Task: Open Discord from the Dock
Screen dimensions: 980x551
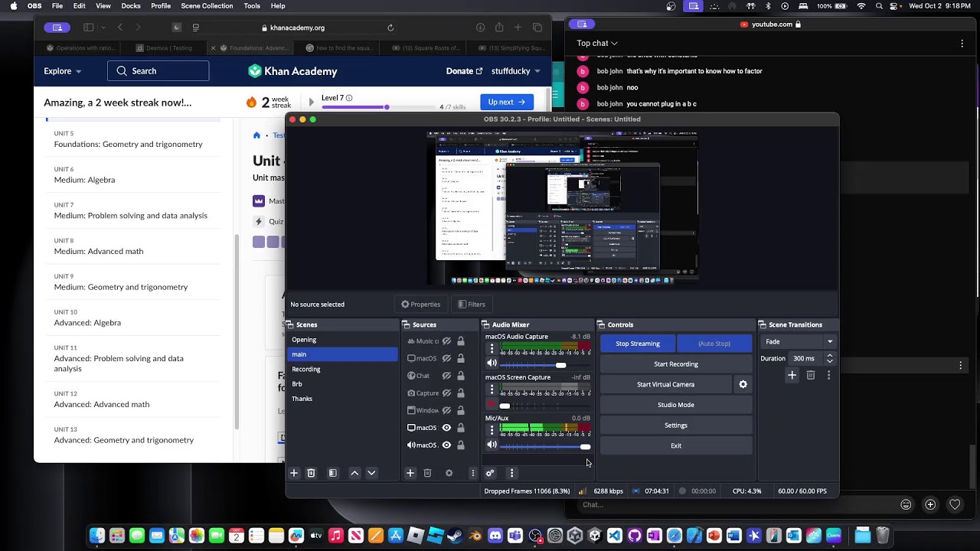Action: pos(495,536)
